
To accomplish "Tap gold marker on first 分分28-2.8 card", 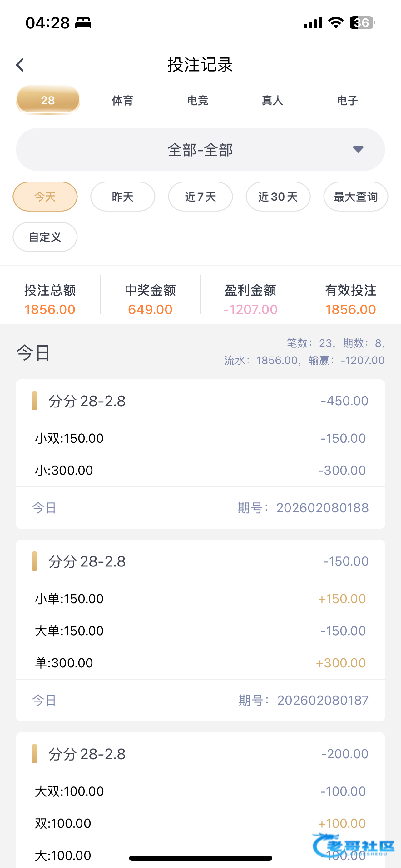I will (x=34, y=401).
